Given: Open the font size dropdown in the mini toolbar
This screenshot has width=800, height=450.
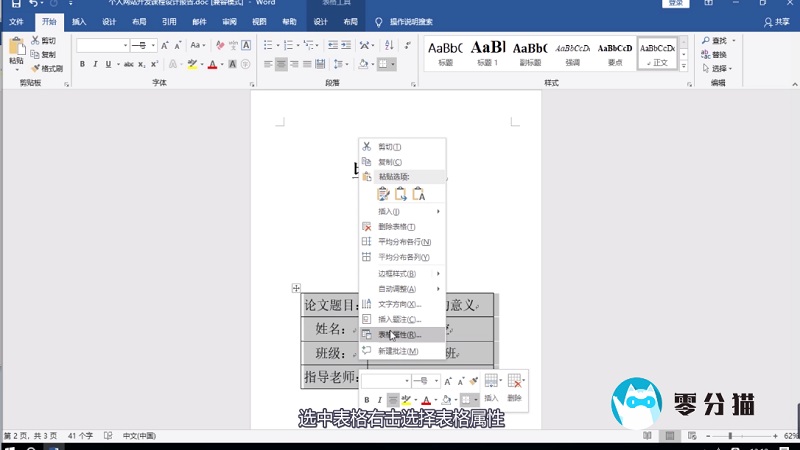Looking at the screenshot, I should (x=436, y=381).
